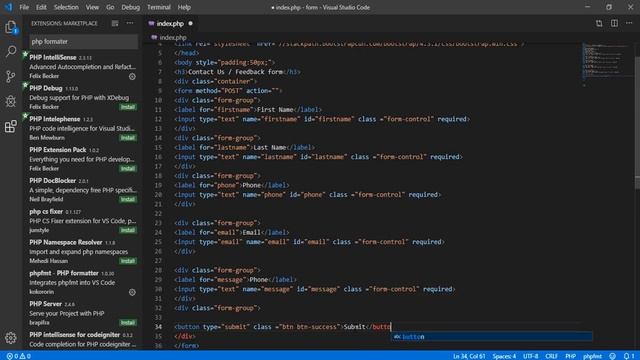Viewport: 640px width, 360px height.
Task: Install the php cs fixer extension
Action: click(x=128, y=230)
